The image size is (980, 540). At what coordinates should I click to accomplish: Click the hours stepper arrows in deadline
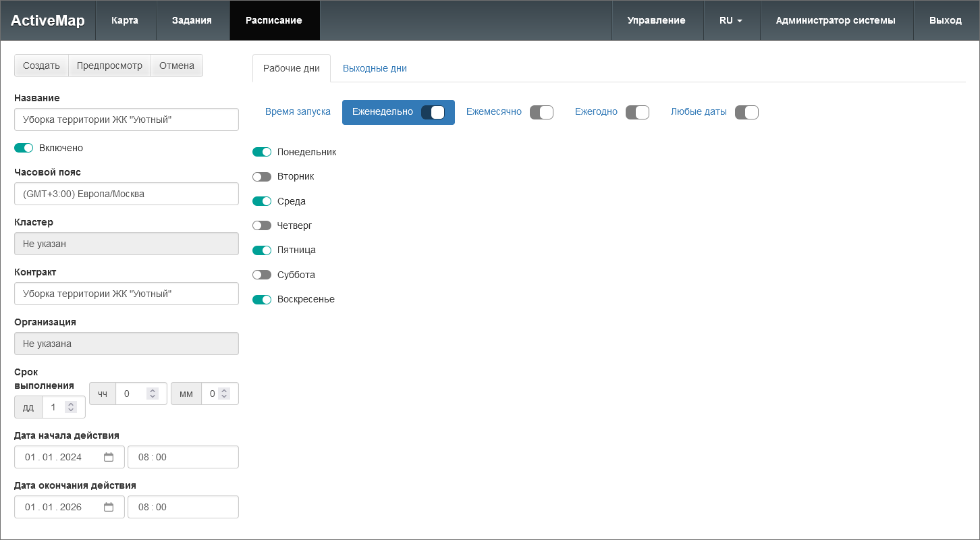pos(153,394)
